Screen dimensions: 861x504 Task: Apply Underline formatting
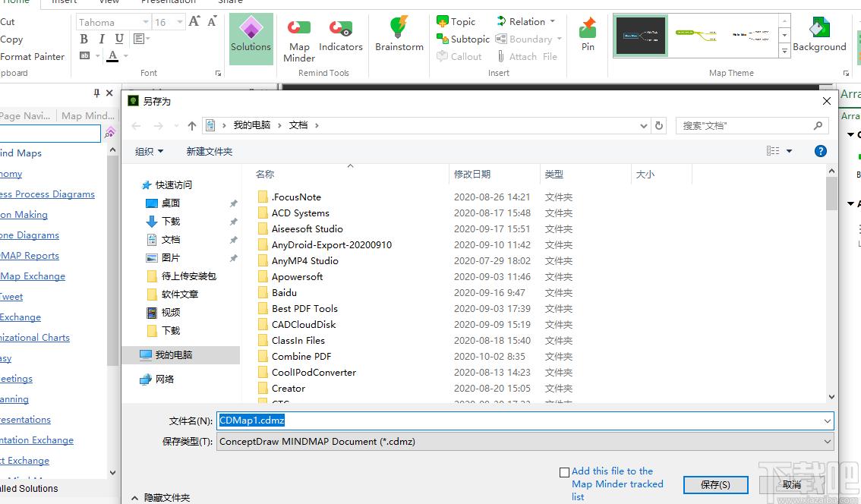[119, 39]
